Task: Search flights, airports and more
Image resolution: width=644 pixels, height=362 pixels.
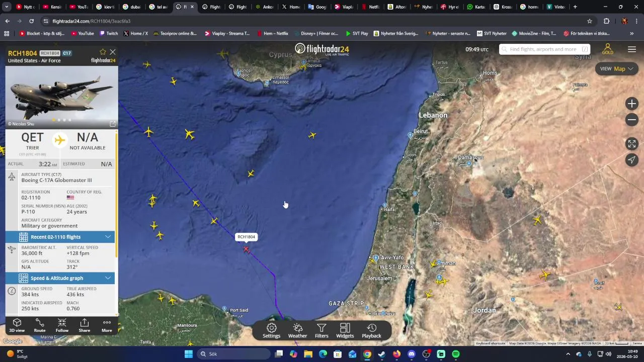Action: (x=543, y=49)
